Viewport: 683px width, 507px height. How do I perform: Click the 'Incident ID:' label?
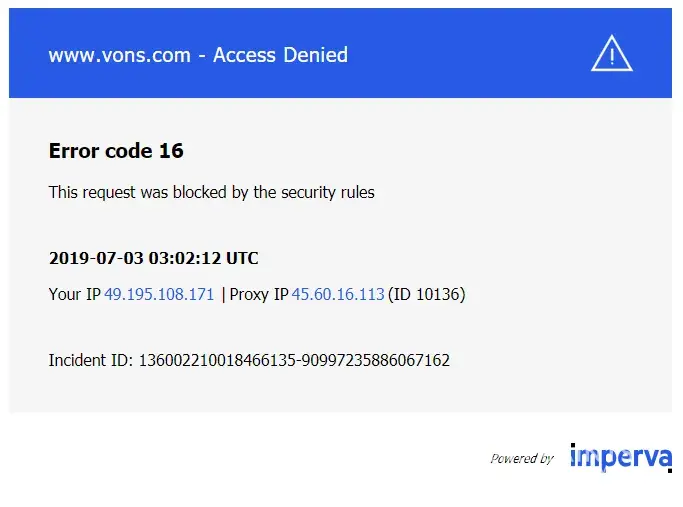[90, 360]
